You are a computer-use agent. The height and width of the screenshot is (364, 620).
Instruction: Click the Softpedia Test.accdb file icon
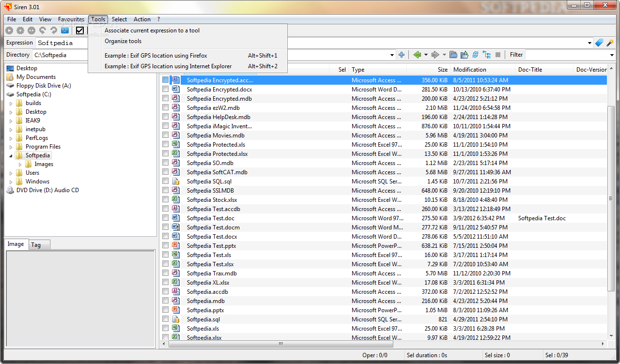(176, 209)
